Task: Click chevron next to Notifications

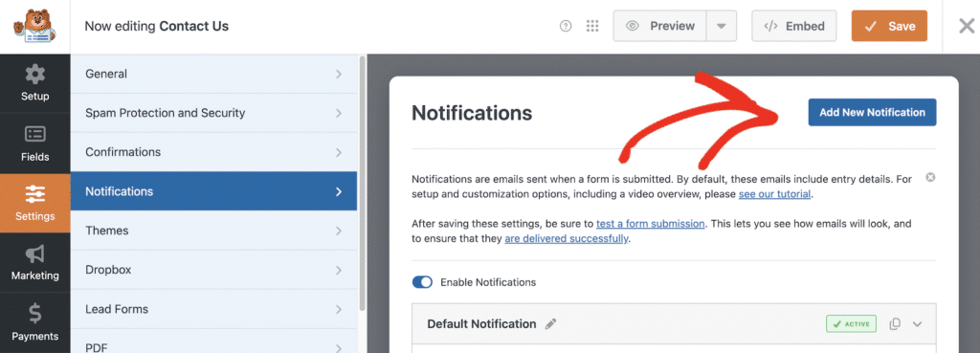Action: [339, 192]
